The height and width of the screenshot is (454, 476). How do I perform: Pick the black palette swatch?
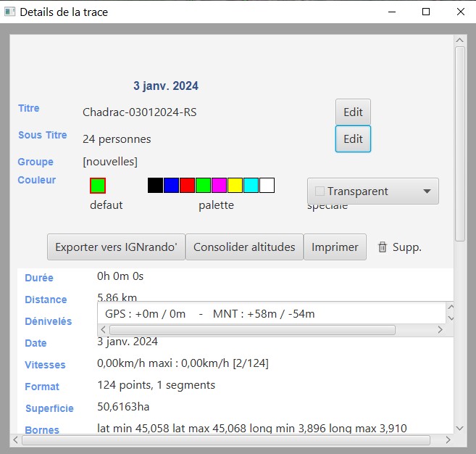(x=155, y=185)
